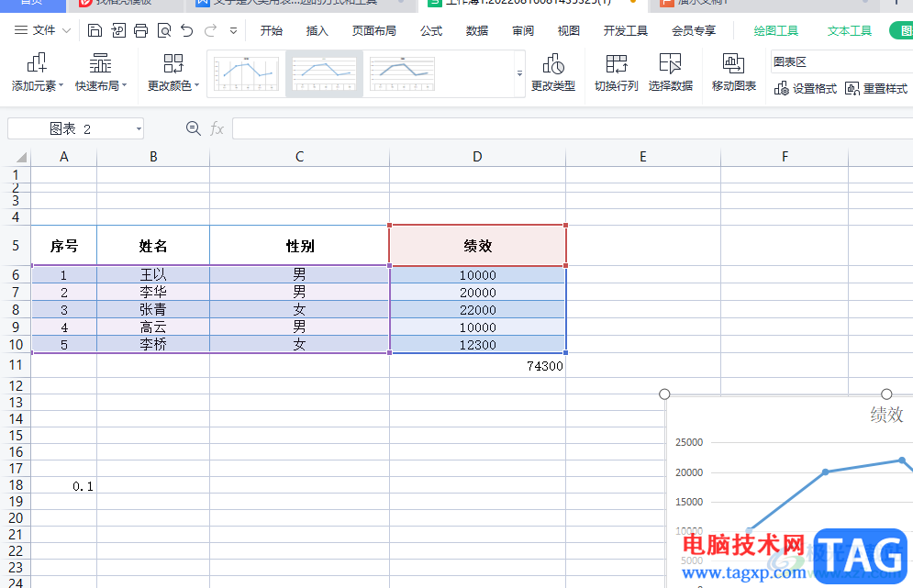Click the 姓名 header cell
The height and width of the screenshot is (588, 913).
click(153, 246)
